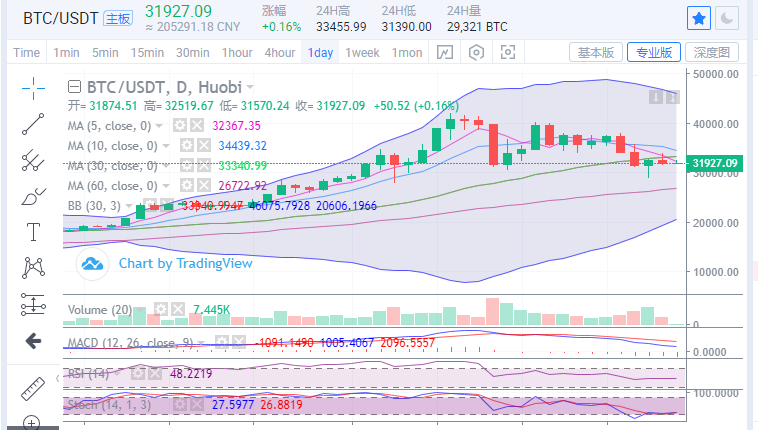The height and width of the screenshot is (430, 758).
Task: Remove the MA 30 indicator
Action: pyautogui.click(x=204, y=166)
